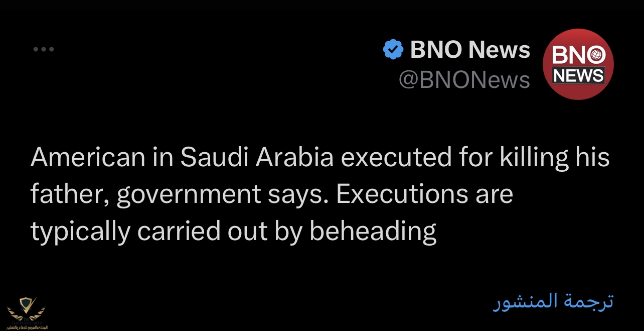The height and width of the screenshot is (331, 644).
Task: Click the word 'father' in the post
Action: point(71,195)
